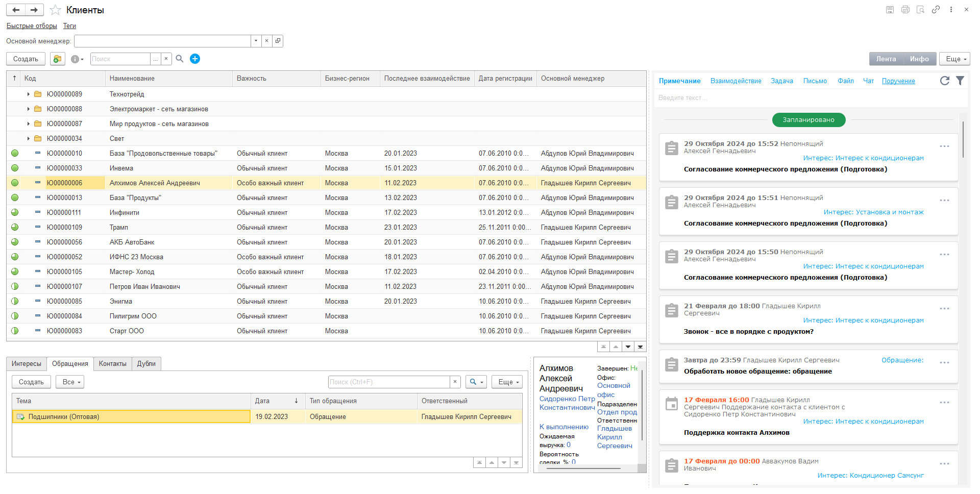The width and height of the screenshot is (980, 494).
Task: Expand the Мир продуктов folder
Action: click(x=28, y=123)
